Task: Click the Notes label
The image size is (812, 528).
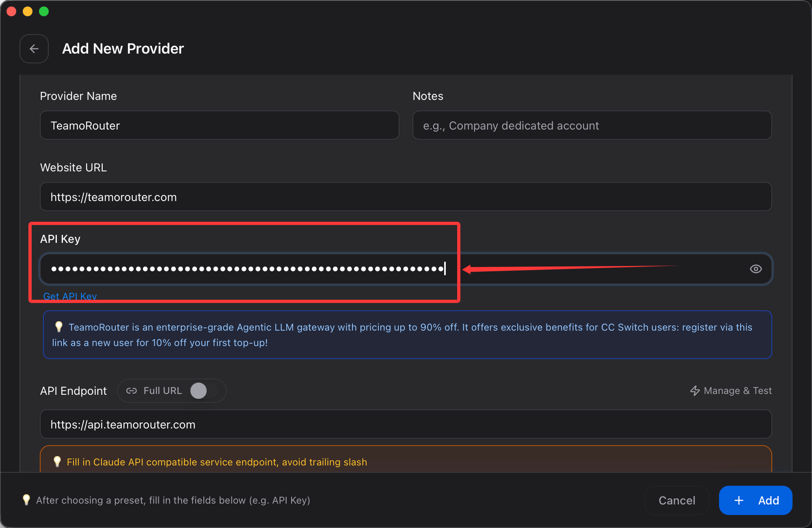Action: (x=428, y=96)
